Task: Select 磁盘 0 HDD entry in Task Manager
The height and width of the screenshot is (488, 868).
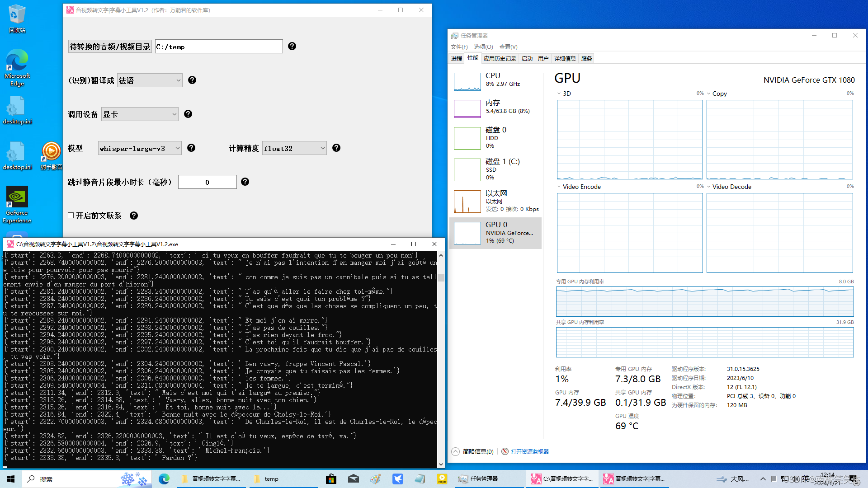Action: pos(496,138)
